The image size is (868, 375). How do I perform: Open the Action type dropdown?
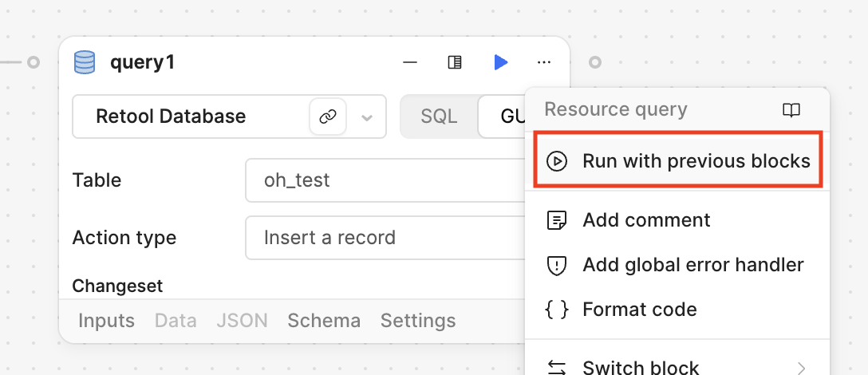tap(385, 238)
